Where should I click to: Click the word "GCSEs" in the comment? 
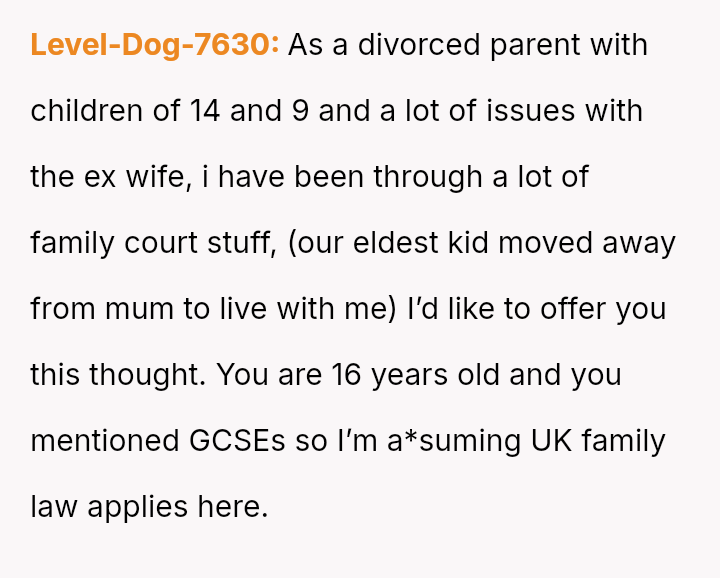click(x=237, y=441)
